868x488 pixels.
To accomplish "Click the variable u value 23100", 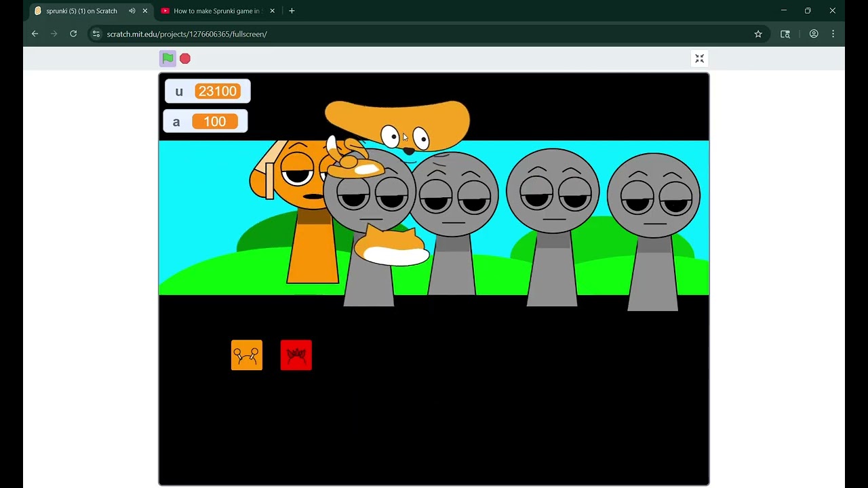I will click(x=218, y=91).
